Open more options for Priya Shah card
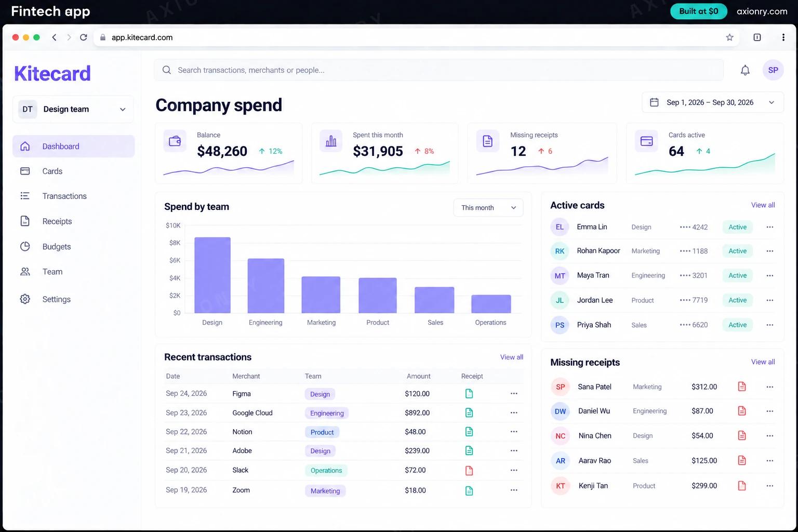Viewport: 798px width, 532px height. (770, 325)
